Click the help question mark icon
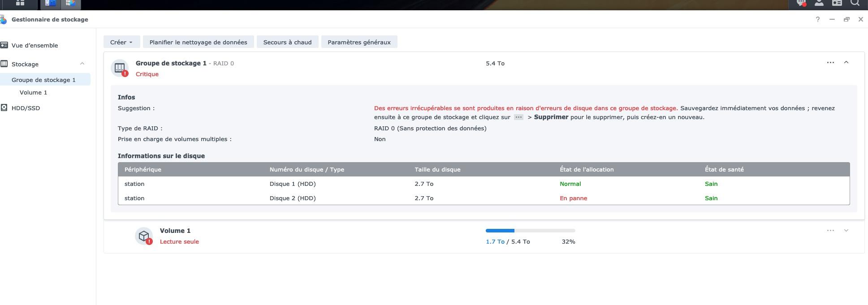Screen dimensions: 868x305 click(x=818, y=19)
